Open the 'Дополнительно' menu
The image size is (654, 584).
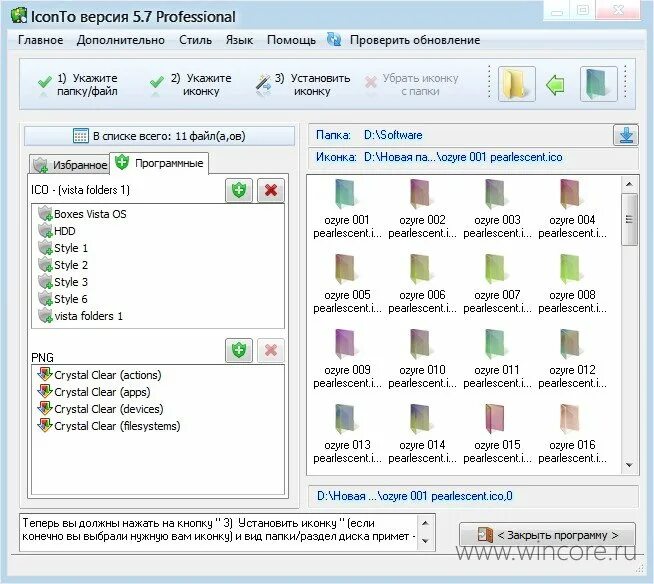(x=121, y=40)
